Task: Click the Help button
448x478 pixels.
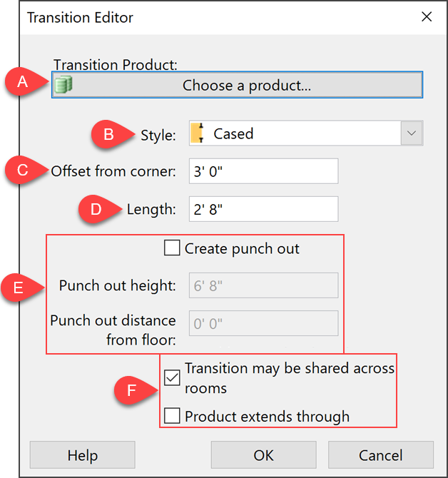Action: (x=83, y=455)
